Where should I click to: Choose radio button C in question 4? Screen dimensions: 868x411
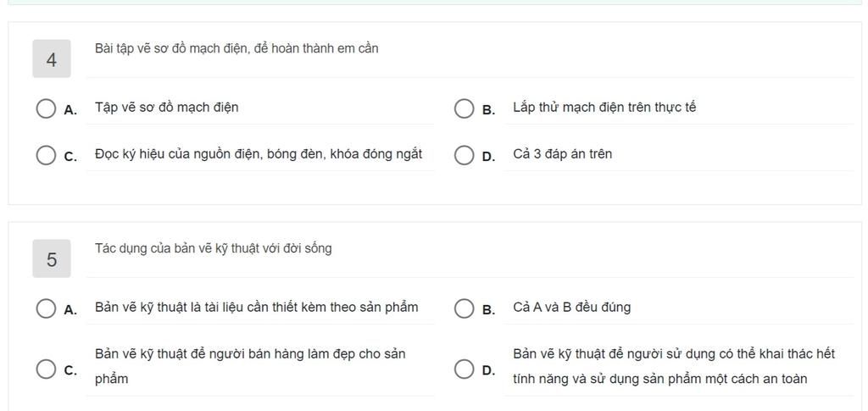click(46, 155)
